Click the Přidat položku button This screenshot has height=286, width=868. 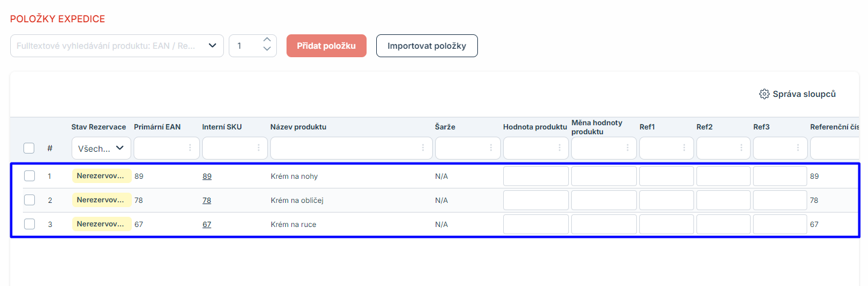pos(326,46)
